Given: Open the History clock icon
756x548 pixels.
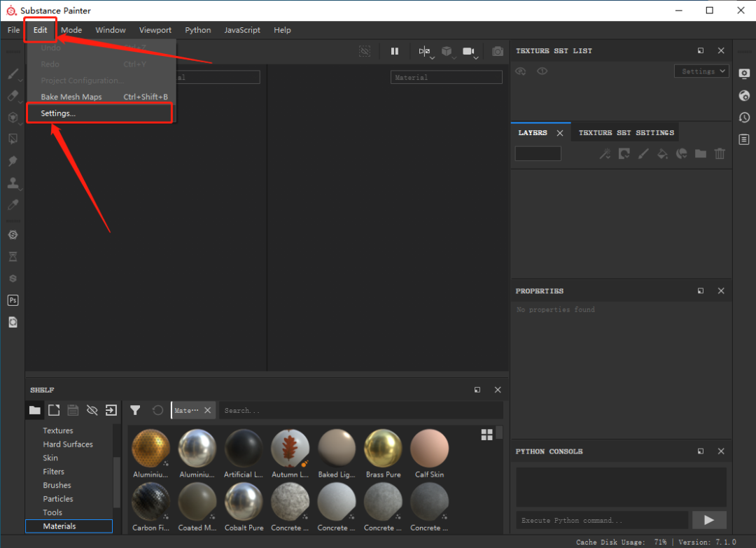Looking at the screenshot, I should click(744, 118).
